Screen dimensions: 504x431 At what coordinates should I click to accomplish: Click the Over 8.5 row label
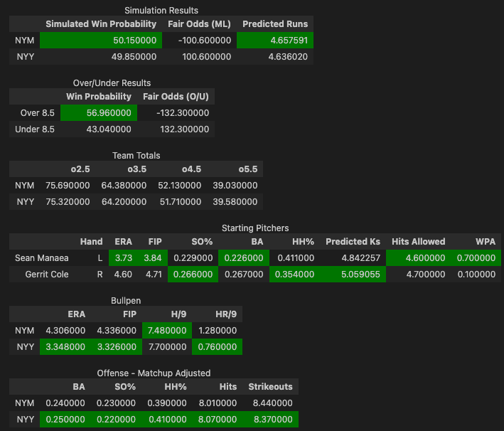pyautogui.click(x=35, y=113)
